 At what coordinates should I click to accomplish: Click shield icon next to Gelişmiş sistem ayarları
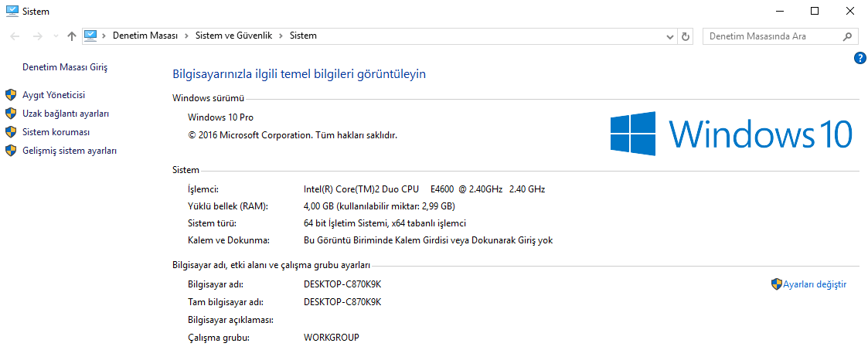[11, 151]
